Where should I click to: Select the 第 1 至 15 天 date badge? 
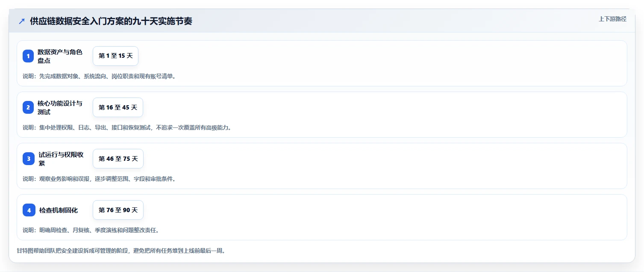(x=115, y=56)
